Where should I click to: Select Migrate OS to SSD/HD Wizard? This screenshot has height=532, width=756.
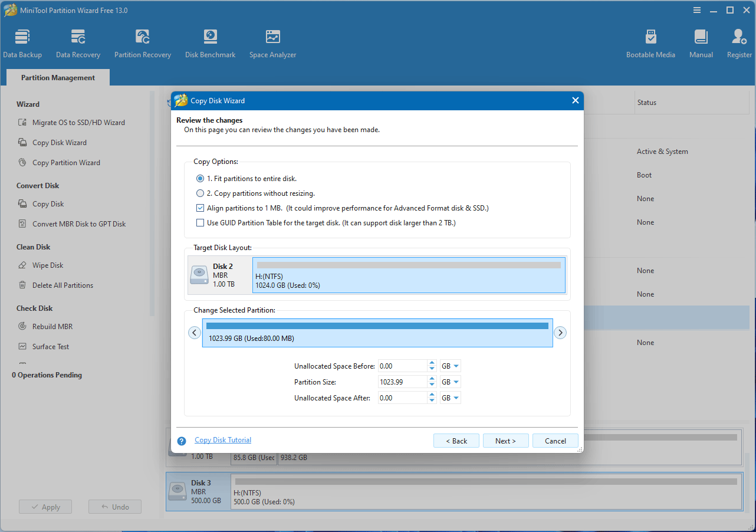click(78, 123)
